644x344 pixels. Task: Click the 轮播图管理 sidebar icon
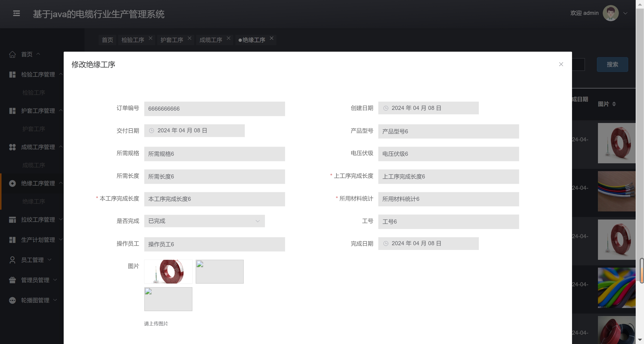12,300
